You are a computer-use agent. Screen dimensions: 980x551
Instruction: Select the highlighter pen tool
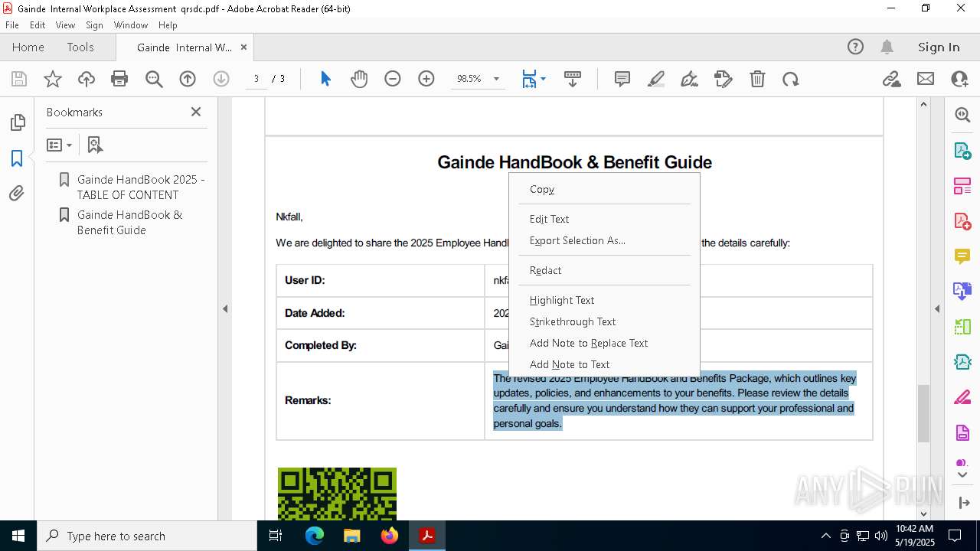pos(656,79)
